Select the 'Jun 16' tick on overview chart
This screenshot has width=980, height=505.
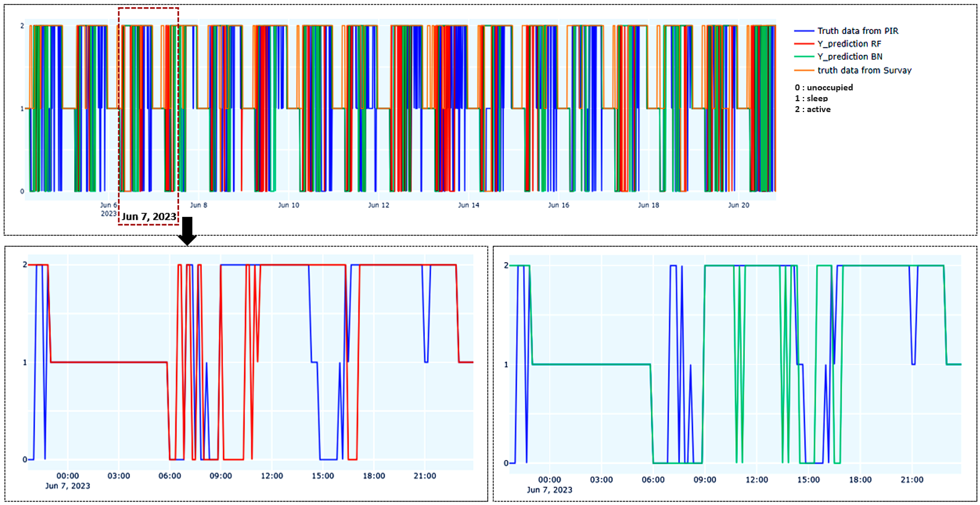558,205
